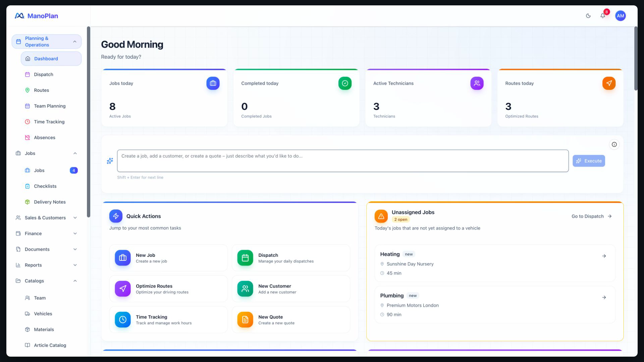Open the Heating job arrow
Image resolution: width=644 pixels, height=362 pixels.
click(x=604, y=256)
